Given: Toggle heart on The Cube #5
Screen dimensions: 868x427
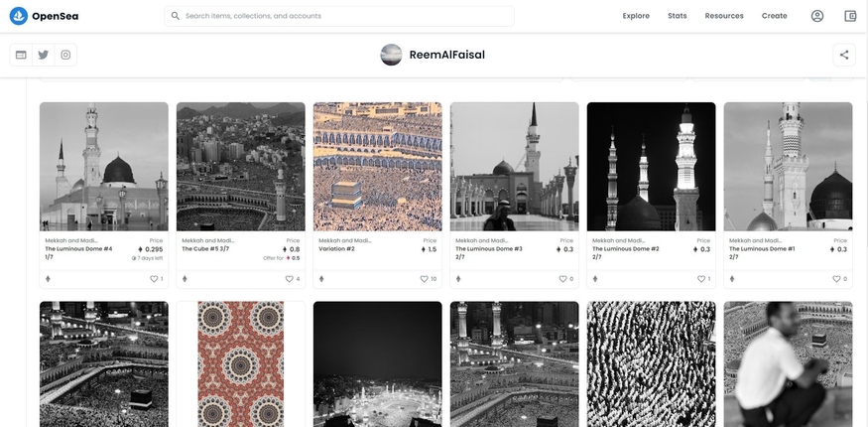Looking at the screenshot, I should coord(291,279).
